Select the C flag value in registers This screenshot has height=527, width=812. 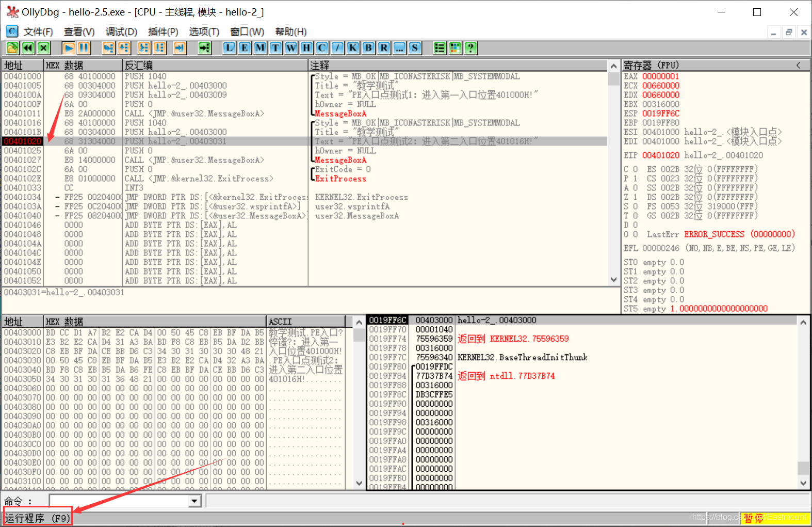636,169
